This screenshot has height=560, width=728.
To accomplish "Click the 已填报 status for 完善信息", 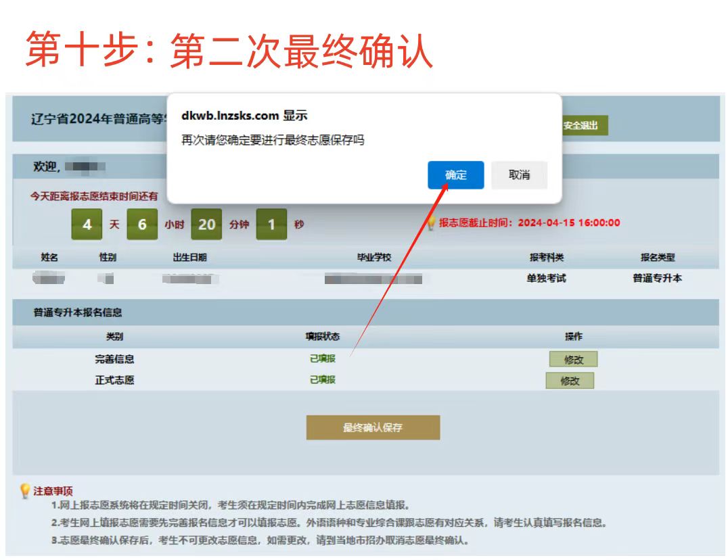I will [323, 358].
